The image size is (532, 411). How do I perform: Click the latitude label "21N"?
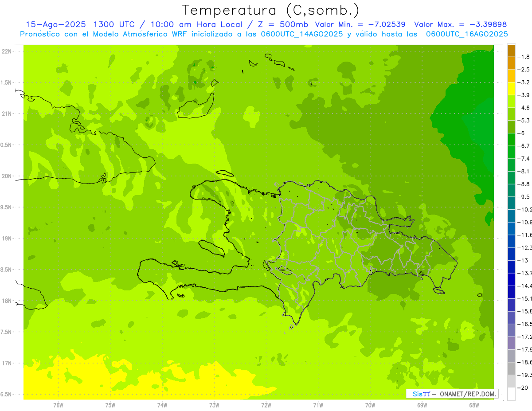6,114
